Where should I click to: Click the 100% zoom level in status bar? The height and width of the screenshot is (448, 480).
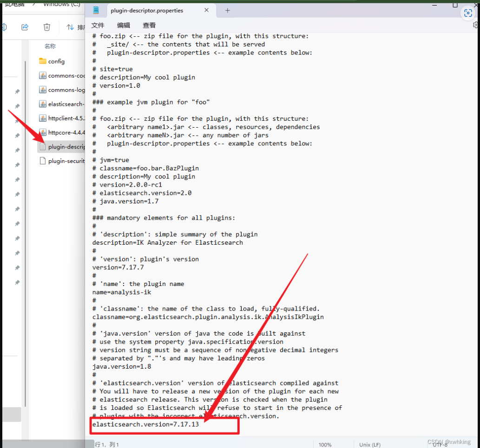pos(325,444)
